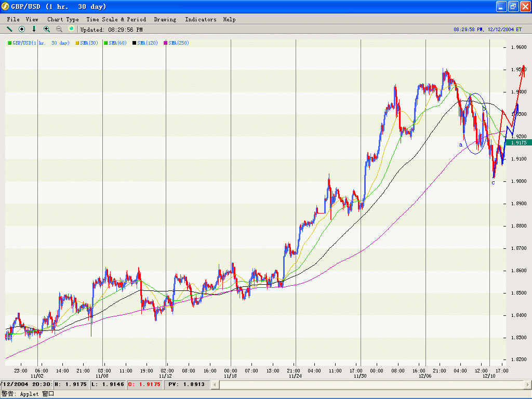
Task: Click the circular crosshair target tool icon
Action: tap(22, 30)
